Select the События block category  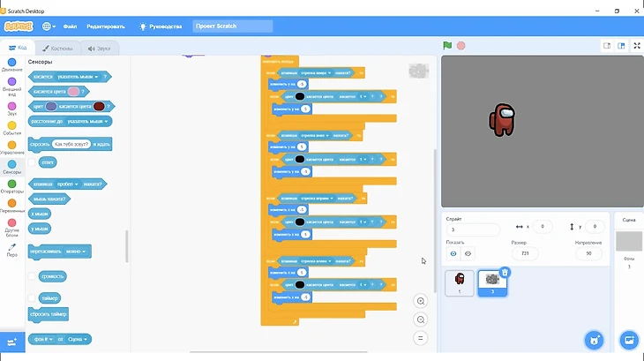click(12, 128)
